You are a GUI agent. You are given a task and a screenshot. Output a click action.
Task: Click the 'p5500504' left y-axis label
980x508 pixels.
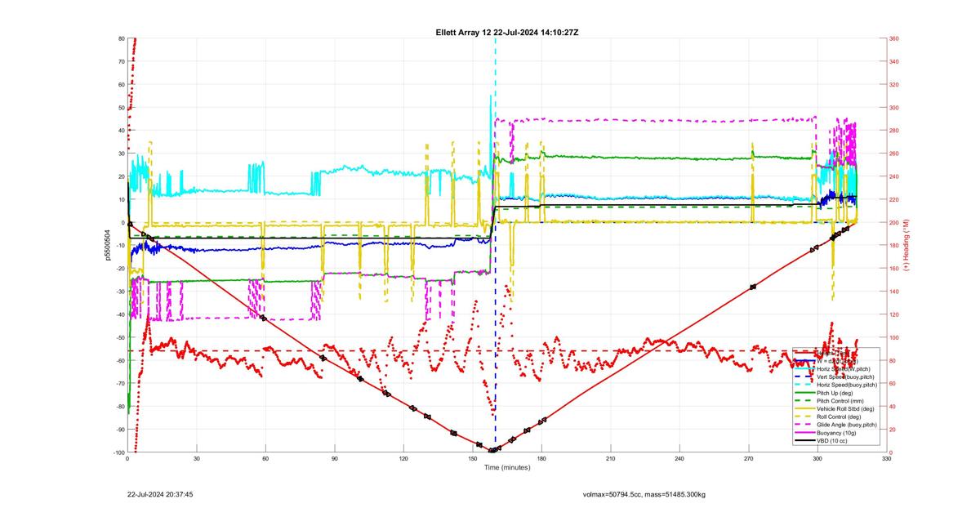pos(107,245)
